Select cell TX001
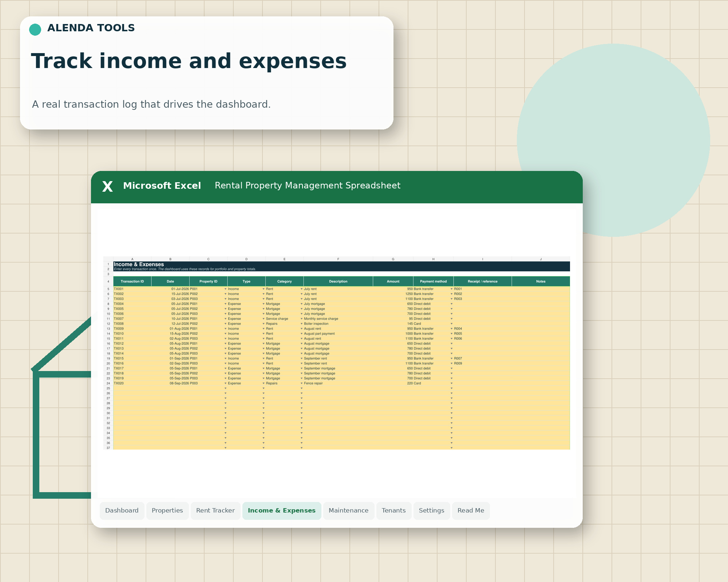728x582 pixels. click(132, 289)
